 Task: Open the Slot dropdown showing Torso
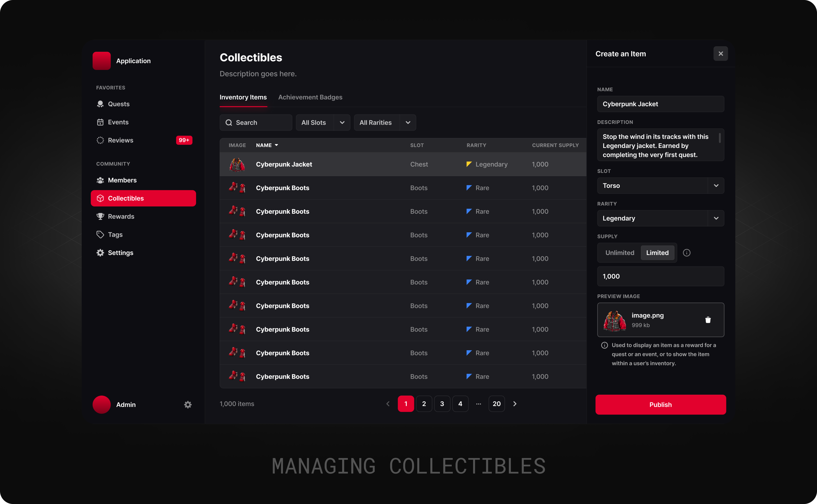tap(660, 186)
